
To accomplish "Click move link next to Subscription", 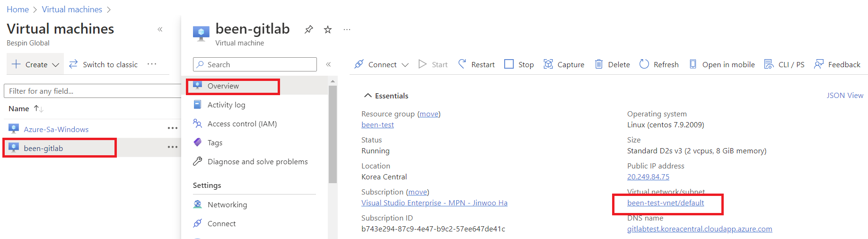I will click(x=418, y=192).
